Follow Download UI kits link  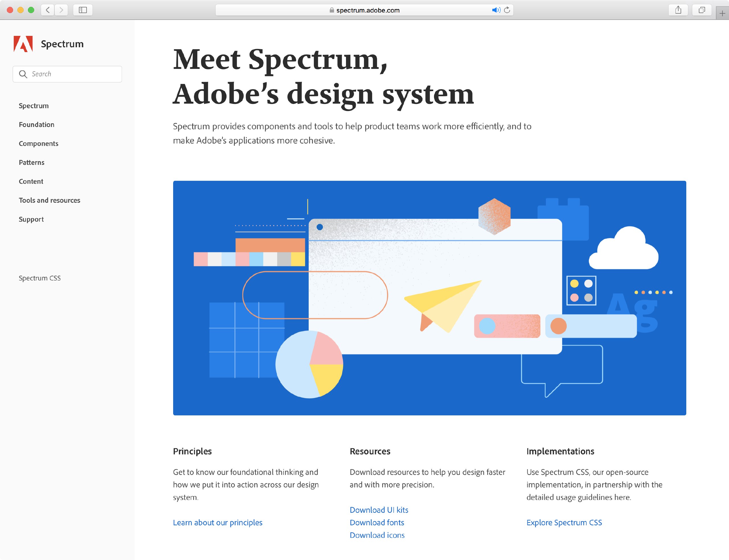(x=379, y=510)
